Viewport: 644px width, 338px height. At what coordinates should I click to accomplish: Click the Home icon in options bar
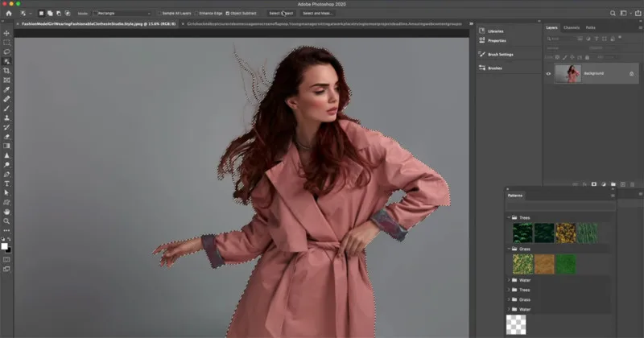8,14
